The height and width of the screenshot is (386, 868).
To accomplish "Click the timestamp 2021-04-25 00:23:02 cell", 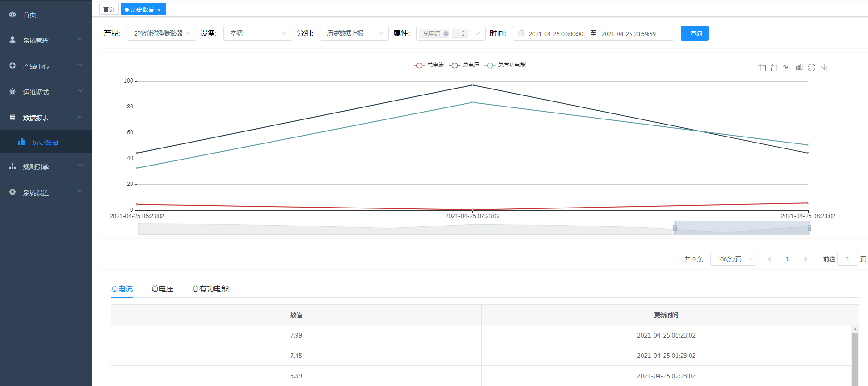I will point(666,335).
